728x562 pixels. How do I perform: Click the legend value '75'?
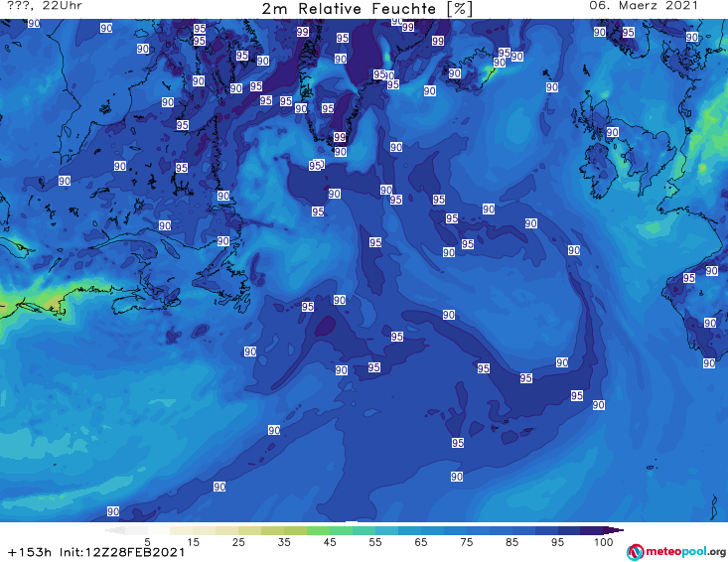pyautogui.click(x=466, y=542)
